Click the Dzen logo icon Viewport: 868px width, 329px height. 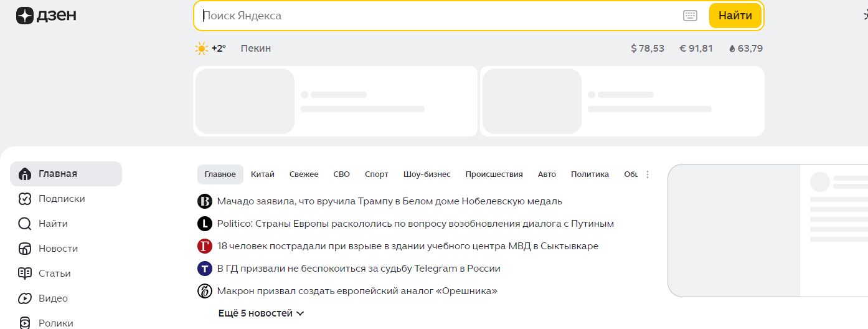click(25, 16)
